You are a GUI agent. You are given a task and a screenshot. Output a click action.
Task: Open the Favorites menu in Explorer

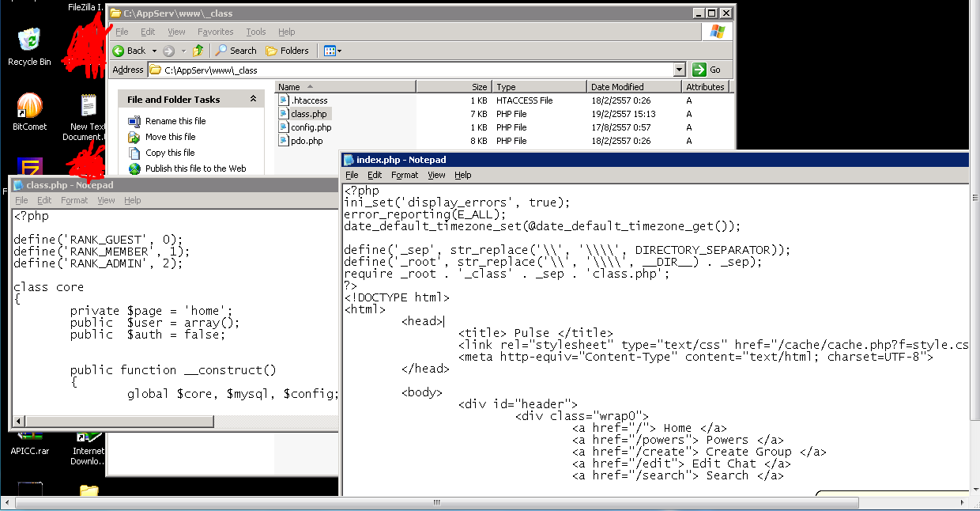(216, 32)
